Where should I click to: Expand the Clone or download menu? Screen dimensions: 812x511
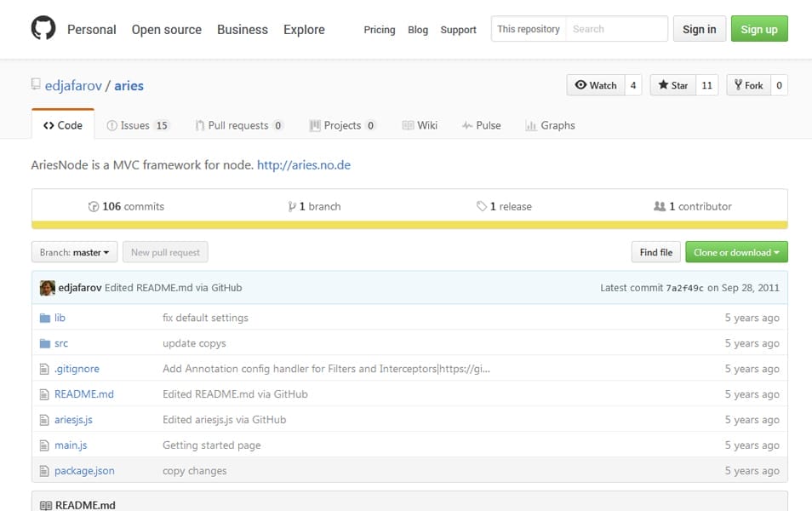click(x=736, y=252)
